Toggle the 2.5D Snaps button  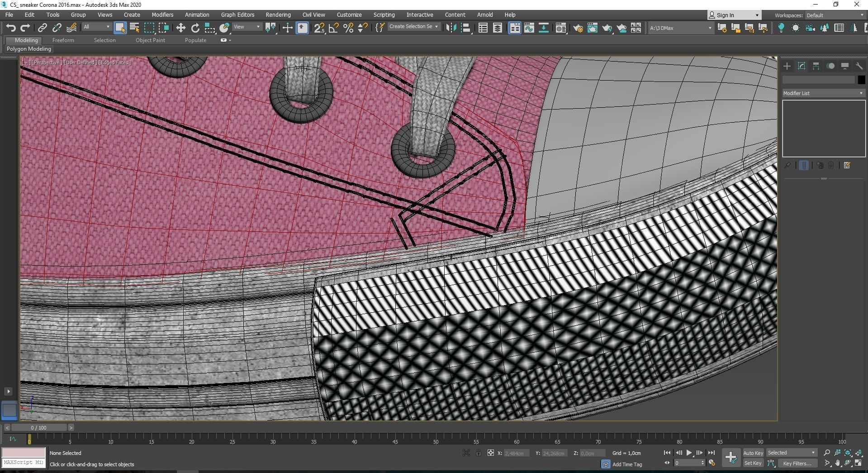[x=319, y=28]
